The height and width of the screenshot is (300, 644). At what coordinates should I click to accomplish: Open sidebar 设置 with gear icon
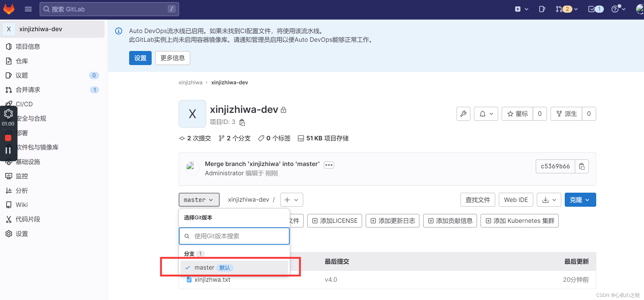tap(53, 234)
